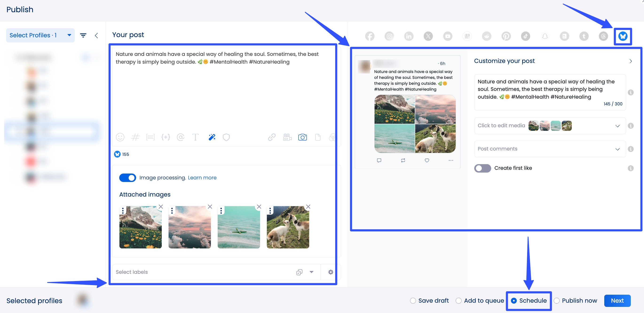The height and width of the screenshot is (313, 644).
Task: Insert a link into the post
Action: pos(272,137)
